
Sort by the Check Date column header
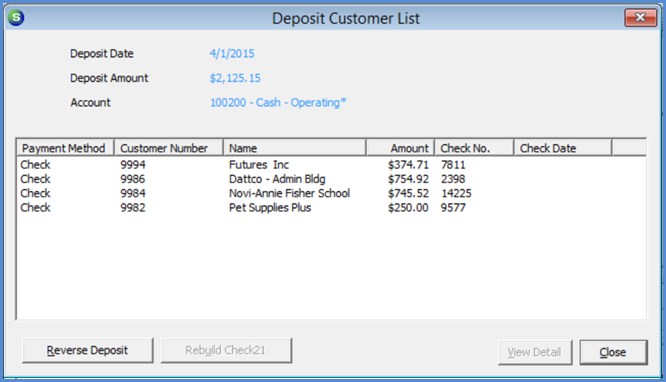point(563,148)
